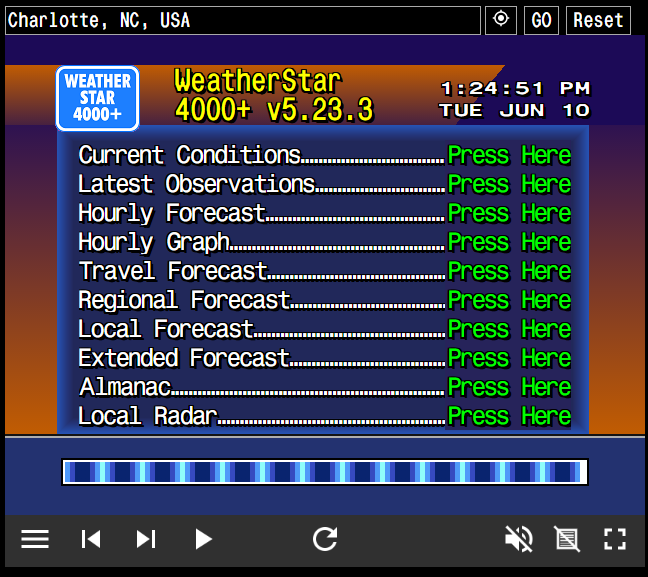Open Travel Forecast via Press Here
Screen dimensions: 648x577
click(509, 271)
